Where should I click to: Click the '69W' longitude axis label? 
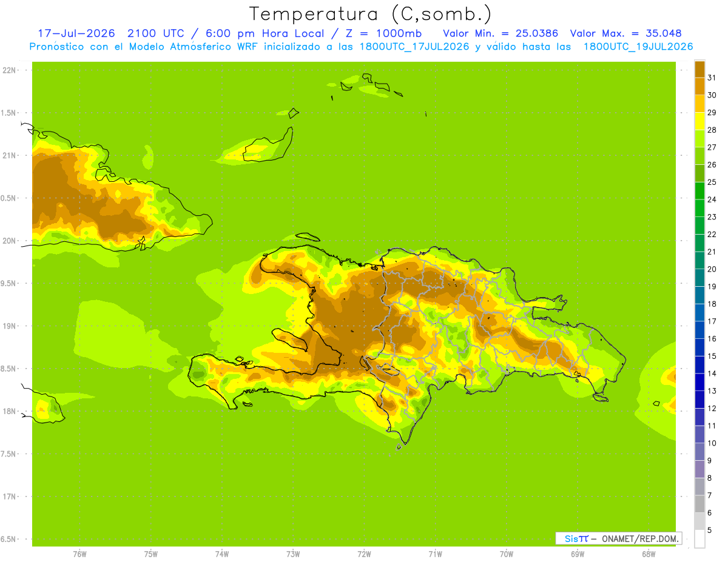pos(578,554)
